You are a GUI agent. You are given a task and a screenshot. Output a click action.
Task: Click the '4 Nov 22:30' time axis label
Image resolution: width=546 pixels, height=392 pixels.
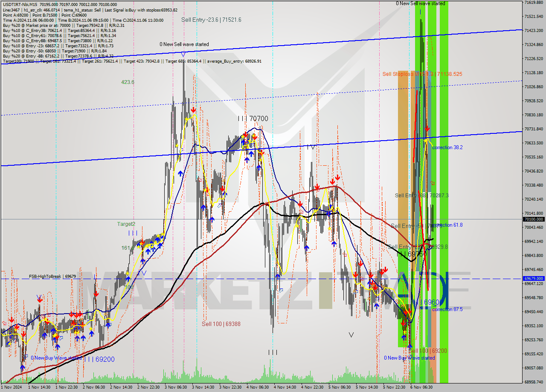(313, 387)
